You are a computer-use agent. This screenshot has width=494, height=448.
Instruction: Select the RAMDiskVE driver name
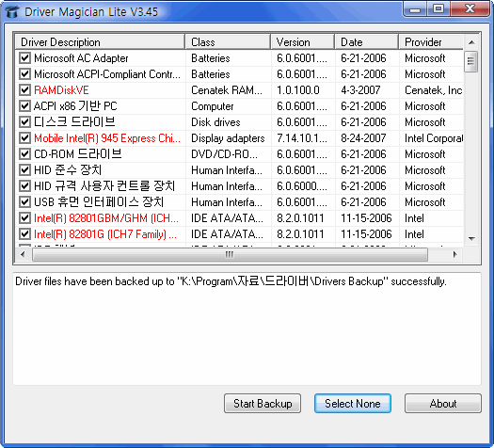(x=61, y=90)
